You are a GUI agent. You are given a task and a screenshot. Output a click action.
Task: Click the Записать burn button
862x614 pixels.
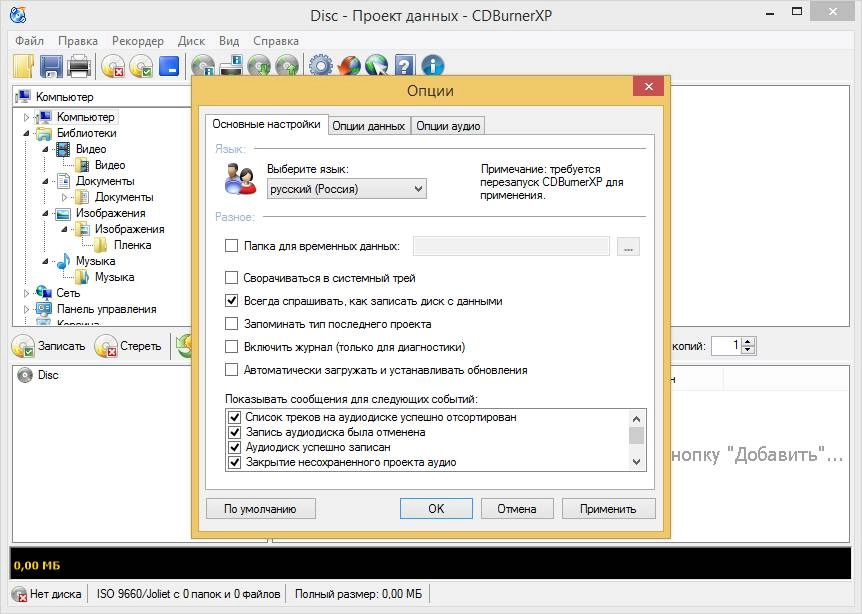point(49,346)
